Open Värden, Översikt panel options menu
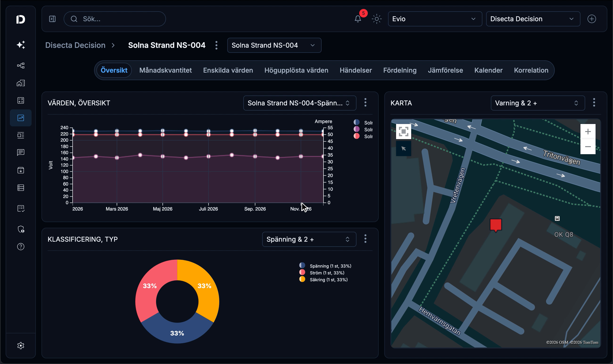The image size is (613, 364). point(365,103)
